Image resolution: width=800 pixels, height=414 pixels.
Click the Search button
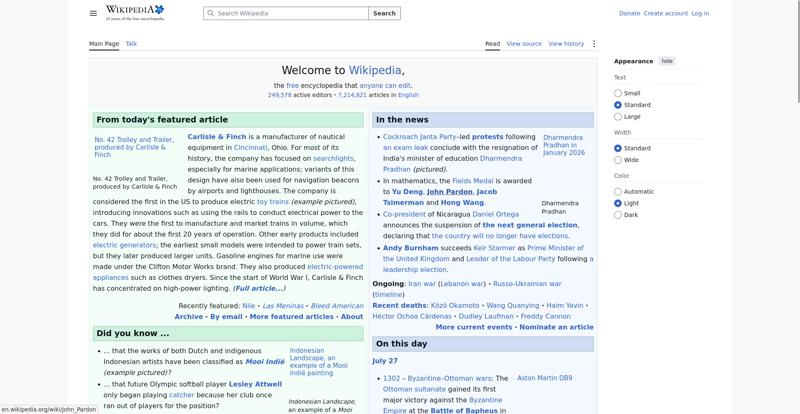coord(384,13)
